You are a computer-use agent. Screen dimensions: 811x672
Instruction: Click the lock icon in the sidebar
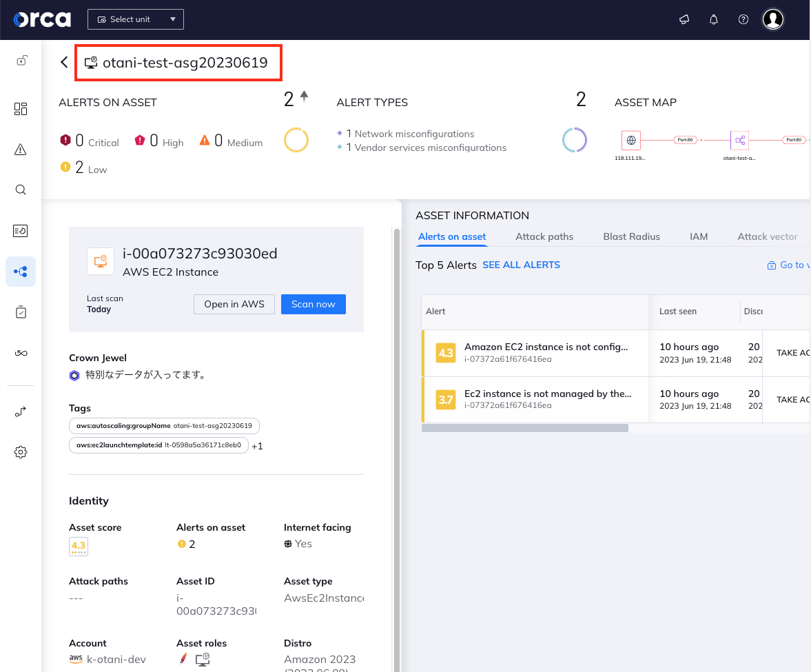click(x=21, y=61)
